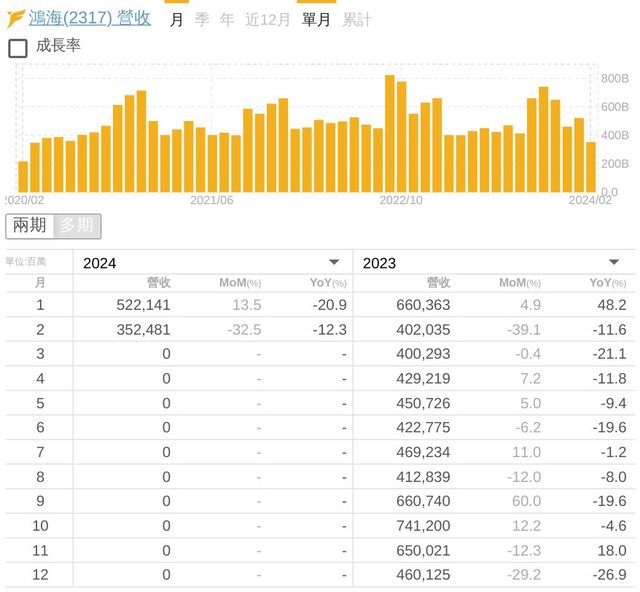Click the -32.5 MoM value
640x592 pixels.
(244, 330)
